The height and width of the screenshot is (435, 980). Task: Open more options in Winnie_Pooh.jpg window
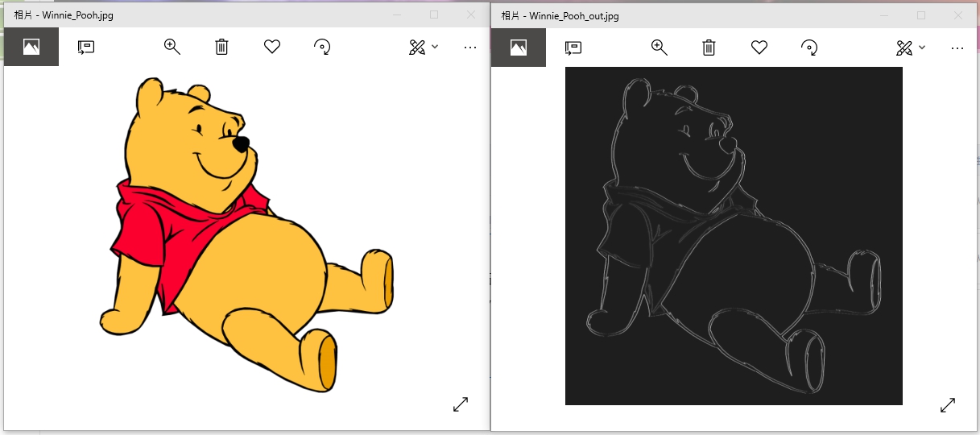click(x=470, y=48)
